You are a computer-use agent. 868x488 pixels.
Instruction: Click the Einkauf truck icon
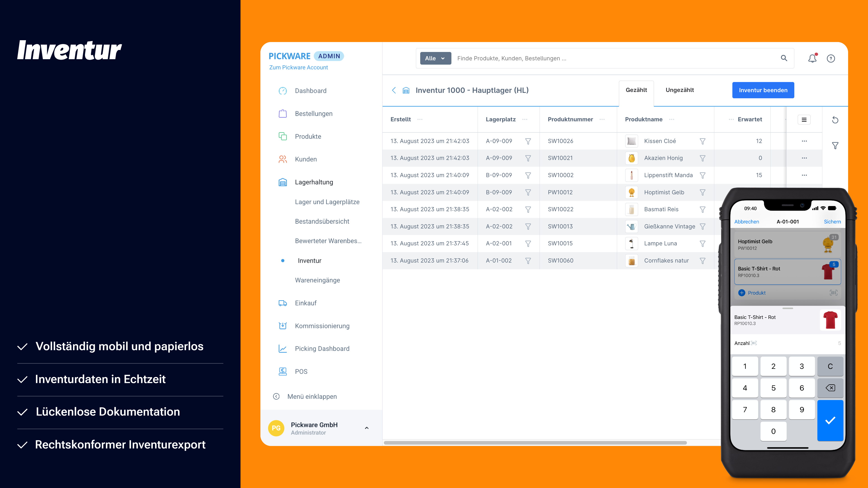[x=283, y=303]
